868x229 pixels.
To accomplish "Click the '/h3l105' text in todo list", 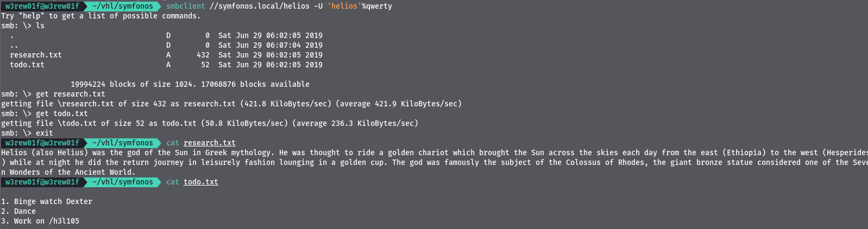I will coord(64,221).
